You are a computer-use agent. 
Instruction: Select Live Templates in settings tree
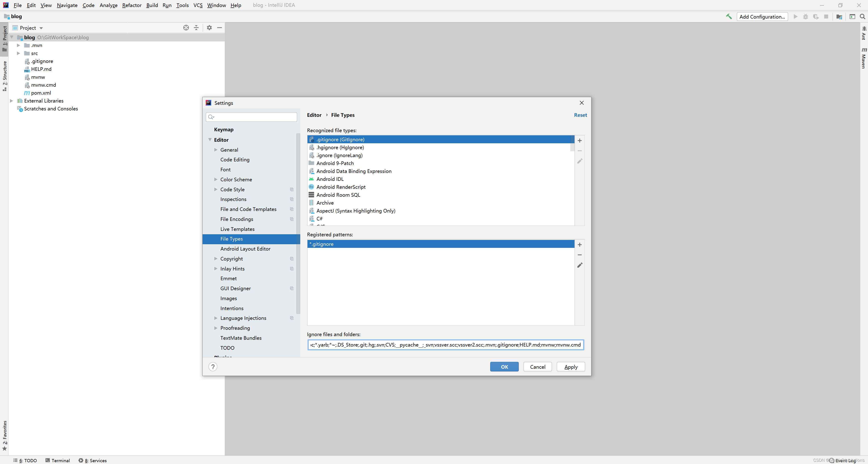pos(237,229)
